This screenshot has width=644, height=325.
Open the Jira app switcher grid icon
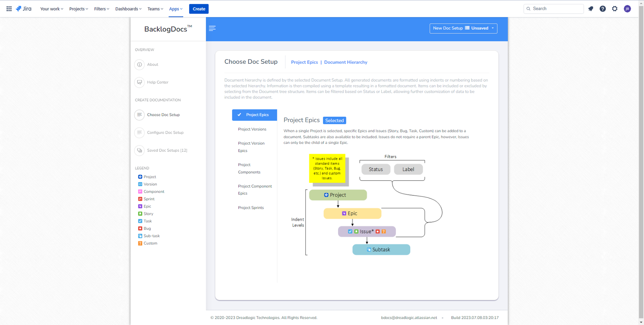point(9,9)
